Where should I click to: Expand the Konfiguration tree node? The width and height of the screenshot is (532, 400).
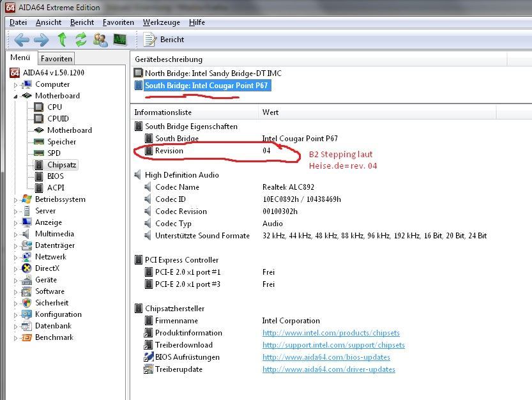tap(15, 315)
